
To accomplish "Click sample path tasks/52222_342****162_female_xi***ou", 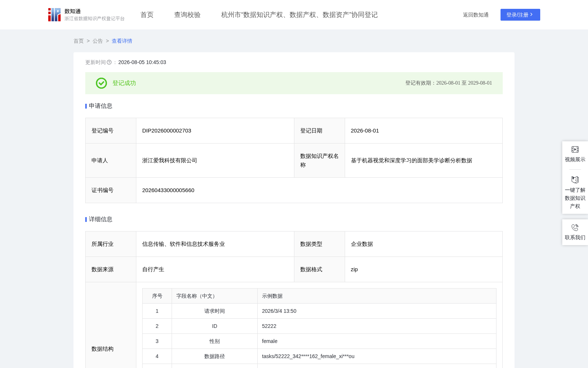I will [x=308, y=356].
